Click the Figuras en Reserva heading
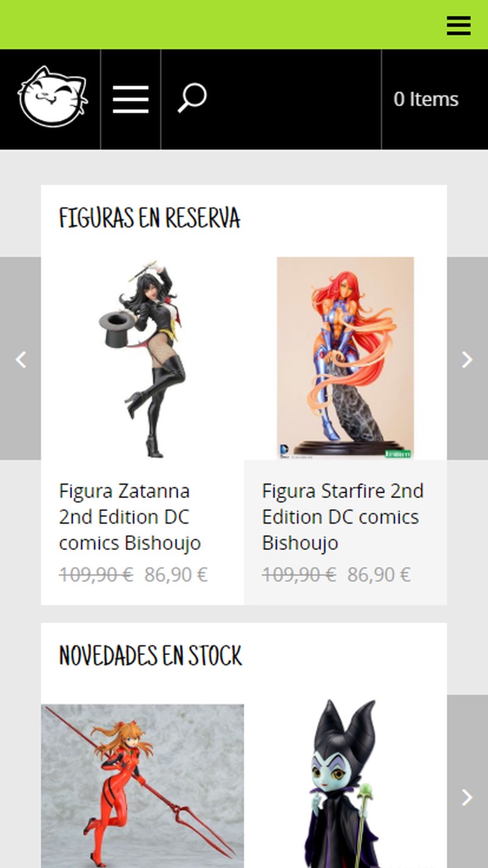 click(149, 218)
